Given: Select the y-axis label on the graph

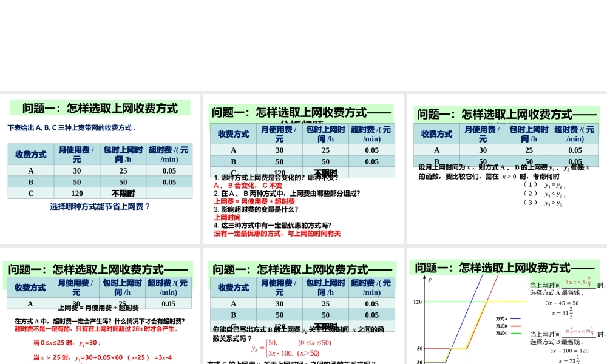Looking at the screenshot, I should coord(429,280).
